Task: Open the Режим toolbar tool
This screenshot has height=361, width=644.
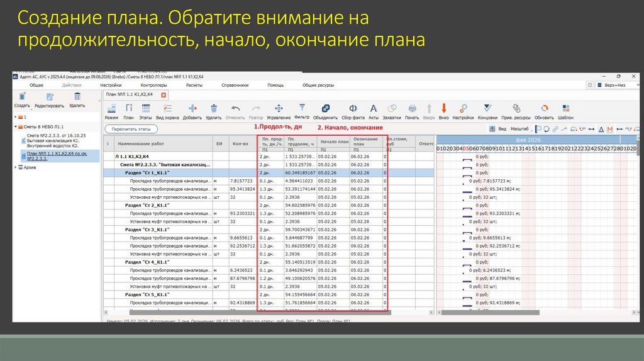Action: (x=111, y=108)
